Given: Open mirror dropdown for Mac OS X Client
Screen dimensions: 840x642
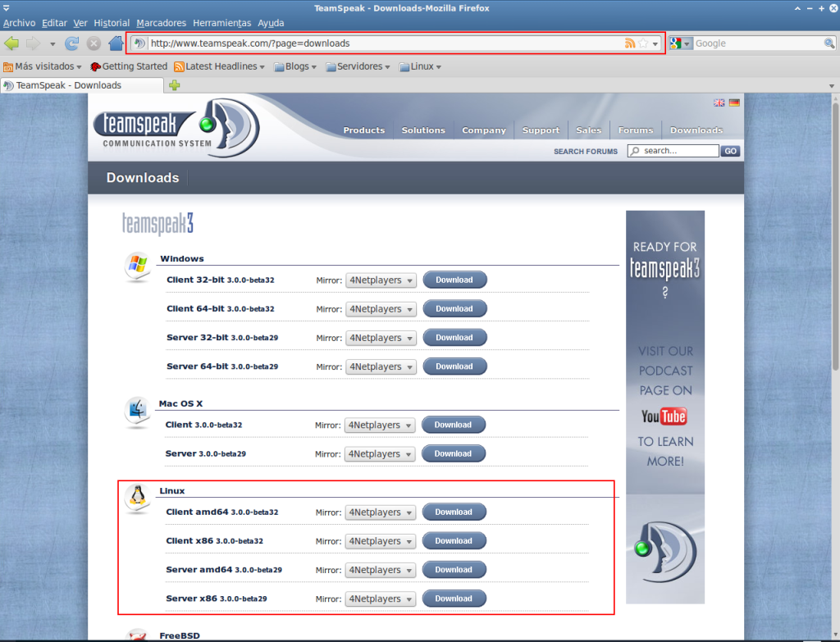Looking at the screenshot, I should pos(380,426).
